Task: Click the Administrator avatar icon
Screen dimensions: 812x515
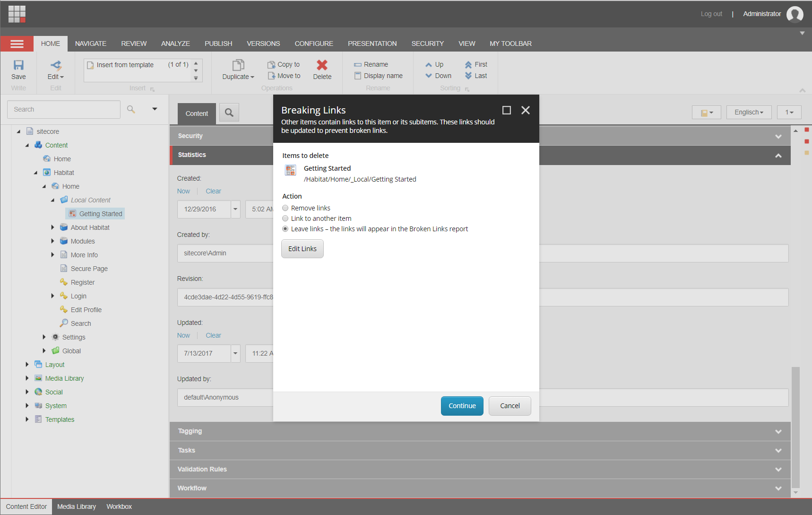Action: tap(795, 14)
